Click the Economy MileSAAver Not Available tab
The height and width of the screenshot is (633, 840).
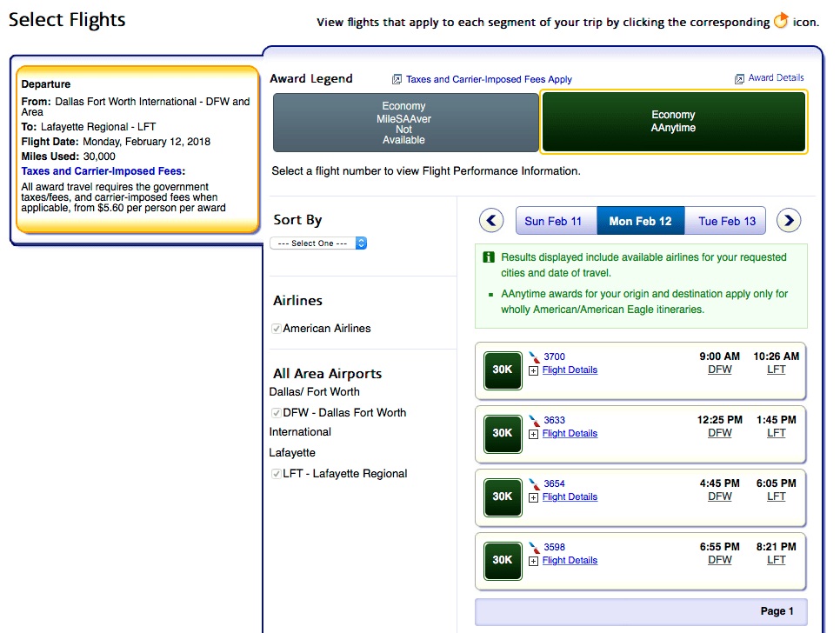[405, 123]
